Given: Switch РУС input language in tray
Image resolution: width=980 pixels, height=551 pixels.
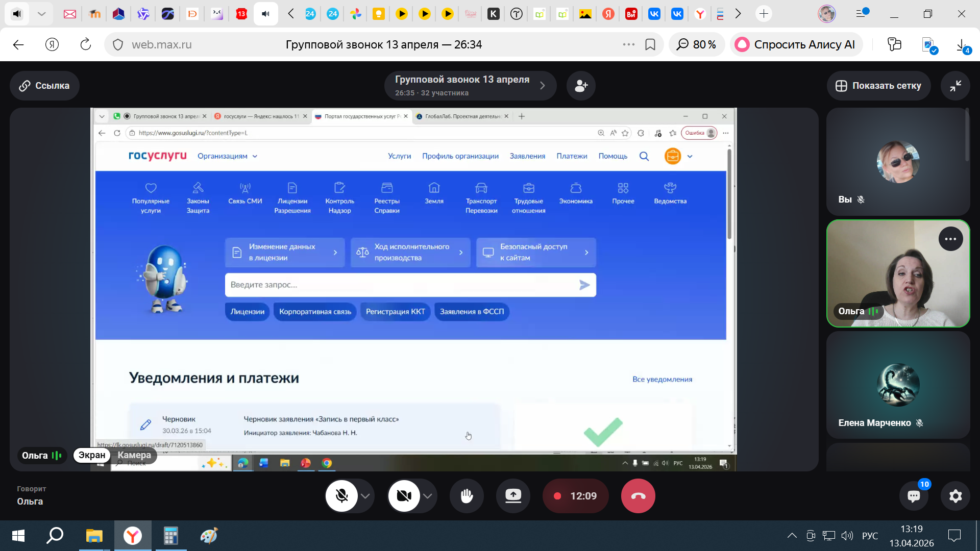Looking at the screenshot, I should click(x=870, y=536).
